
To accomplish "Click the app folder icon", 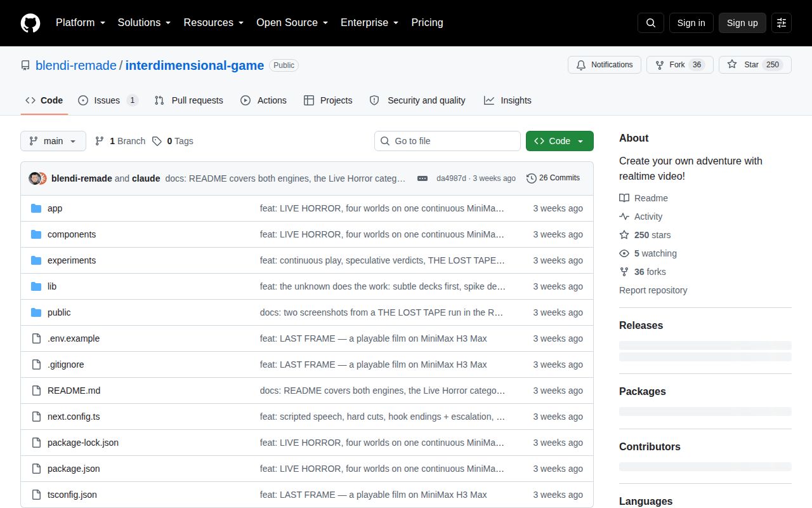I will click(x=36, y=208).
